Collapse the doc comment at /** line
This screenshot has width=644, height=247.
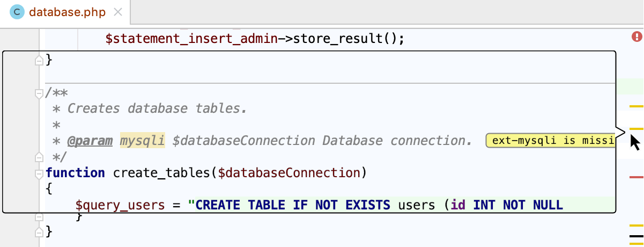pyautogui.click(x=39, y=93)
